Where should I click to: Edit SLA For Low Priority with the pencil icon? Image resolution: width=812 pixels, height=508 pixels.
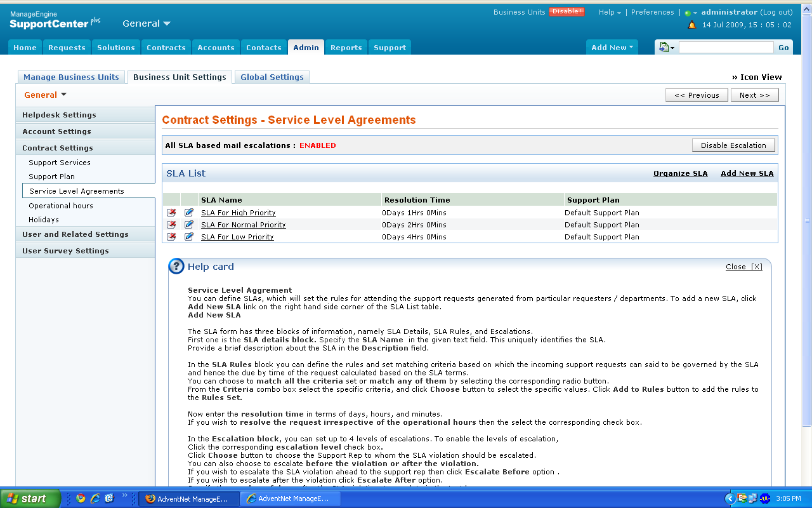tap(189, 237)
